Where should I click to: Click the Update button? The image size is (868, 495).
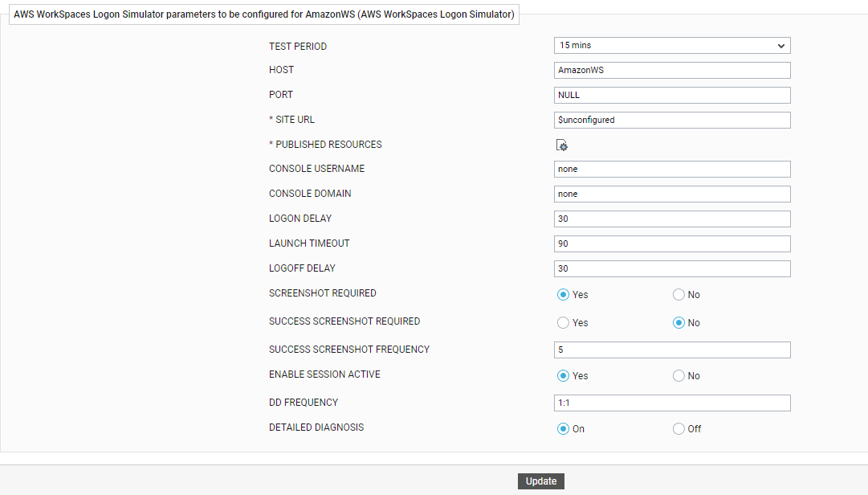point(541,481)
